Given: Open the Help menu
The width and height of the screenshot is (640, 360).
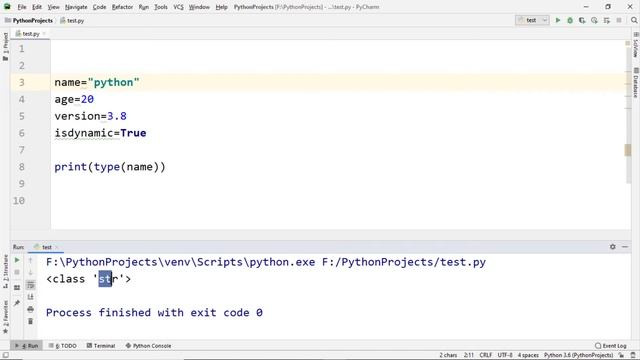Looking at the screenshot, I should (x=221, y=7).
